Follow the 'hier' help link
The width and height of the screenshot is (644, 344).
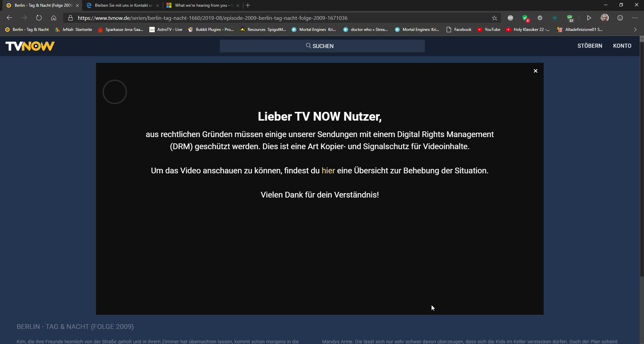[x=328, y=171]
